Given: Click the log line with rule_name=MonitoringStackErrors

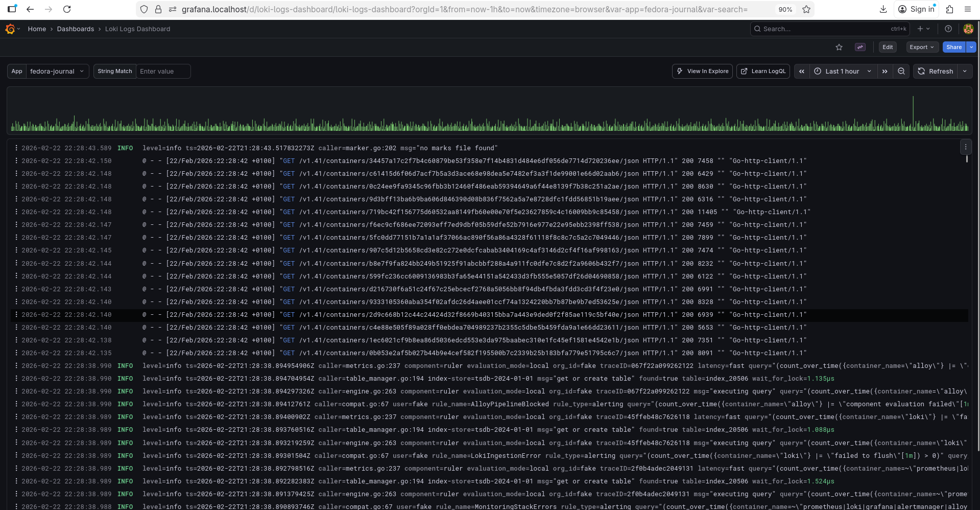Looking at the screenshot, I should [x=489, y=506].
